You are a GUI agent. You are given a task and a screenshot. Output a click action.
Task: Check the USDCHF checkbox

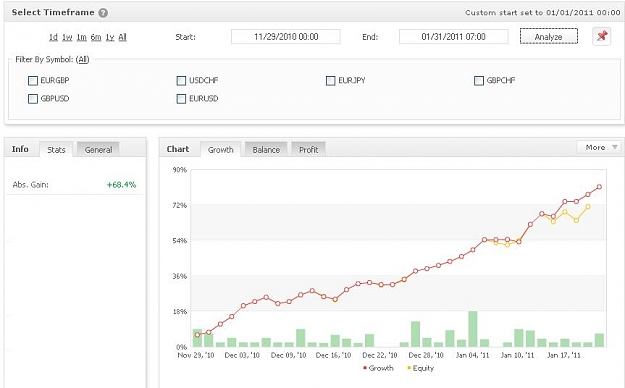(181, 81)
